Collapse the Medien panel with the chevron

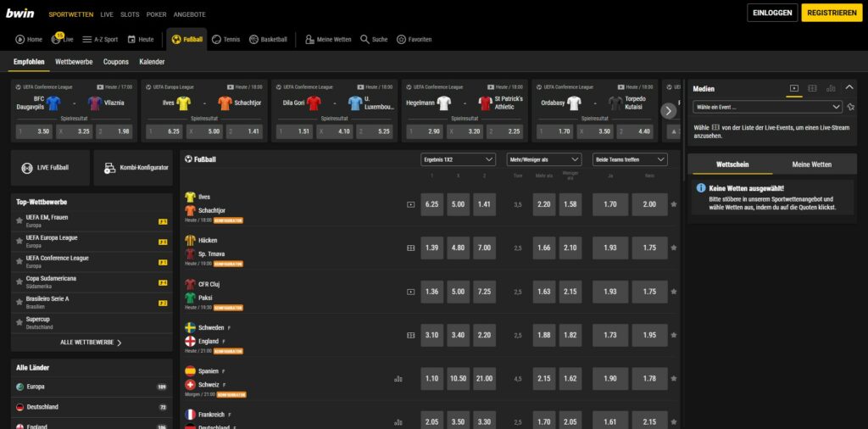click(849, 87)
